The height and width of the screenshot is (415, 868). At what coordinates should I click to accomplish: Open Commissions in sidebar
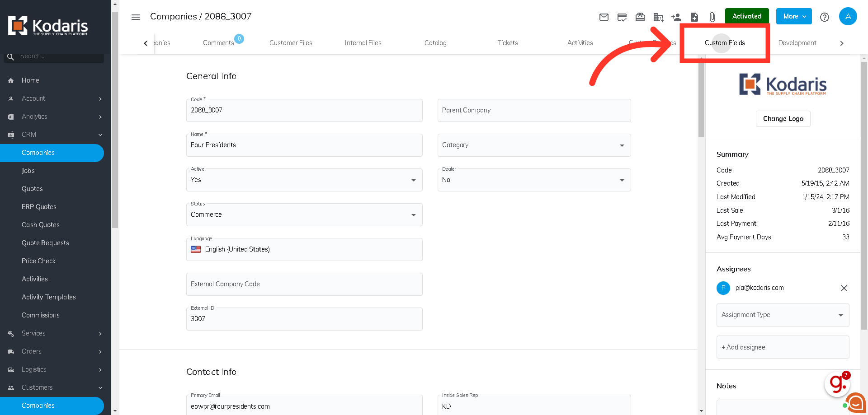click(x=40, y=315)
